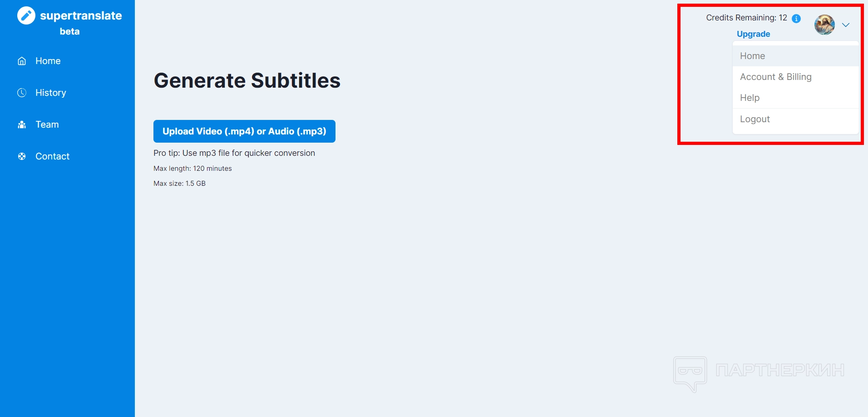Screen dimensions: 868x417
Task: Click the supertranslate pencil logo icon
Action: coord(26,15)
